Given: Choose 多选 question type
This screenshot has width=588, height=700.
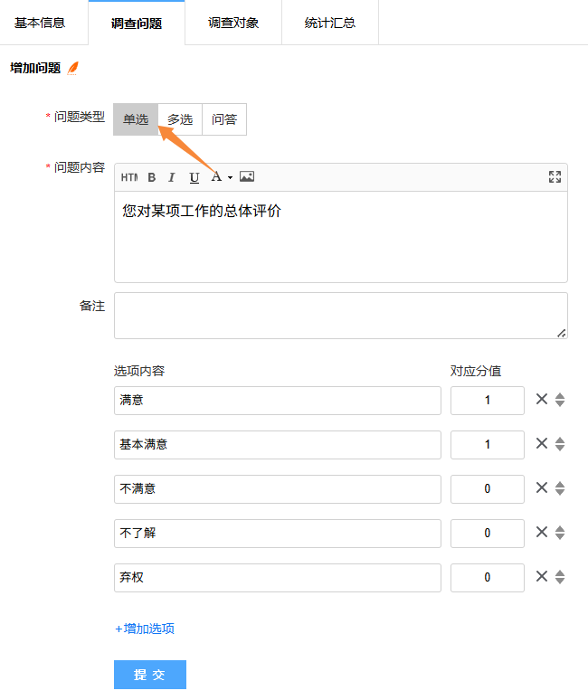Looking at the screenshot, I should 180,119.
